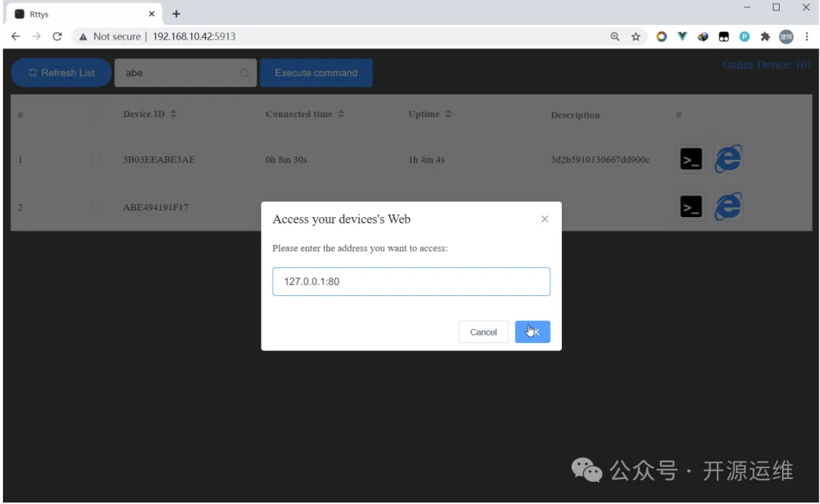Viewport: 820px width, 504px height.
Task: Bookmark this page with star icon
Action: (x=635, y=36)
